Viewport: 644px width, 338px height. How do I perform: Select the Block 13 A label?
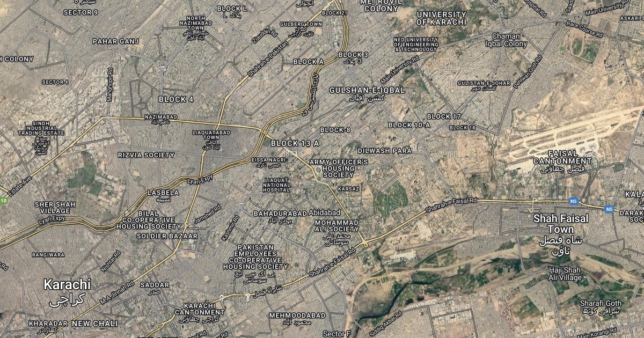pyautogui.click(x=295, y=143)
